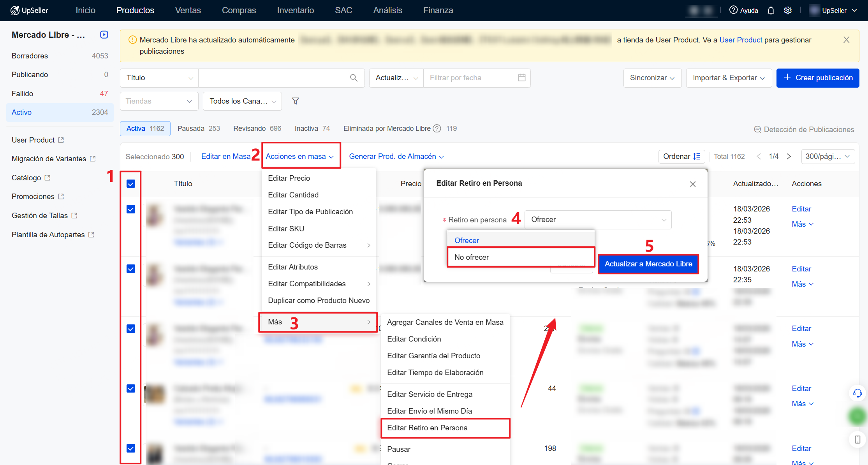Click the Ayuda help icon
Image resolution: width=868 pixels, height=465 pixels.
point(734,10)
